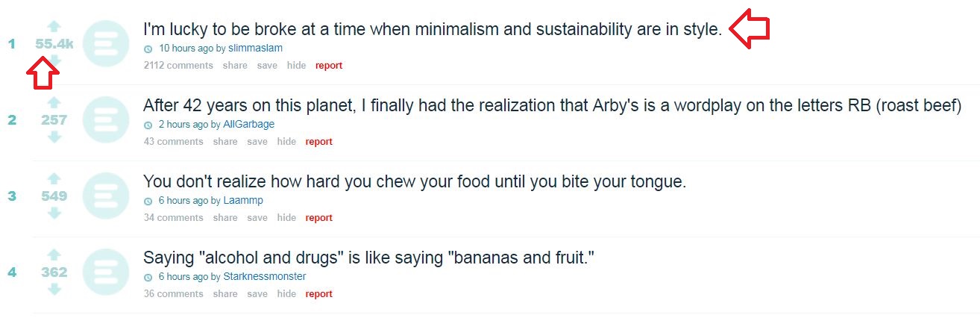This screenshot has height=318, width=980.
Task: Open the 2112 comments thread
Action: click(178, 66)
